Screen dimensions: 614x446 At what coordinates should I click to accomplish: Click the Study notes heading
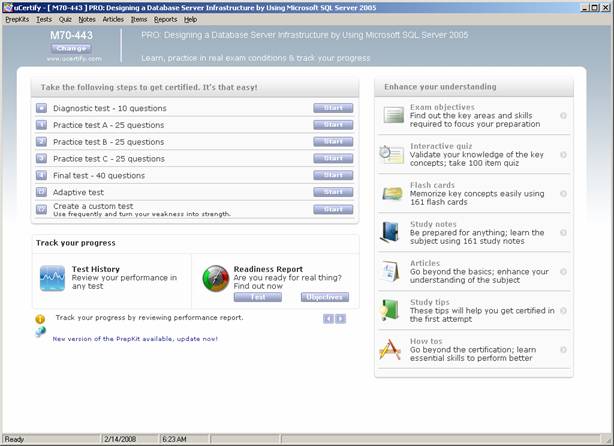(x=433, y=224)
